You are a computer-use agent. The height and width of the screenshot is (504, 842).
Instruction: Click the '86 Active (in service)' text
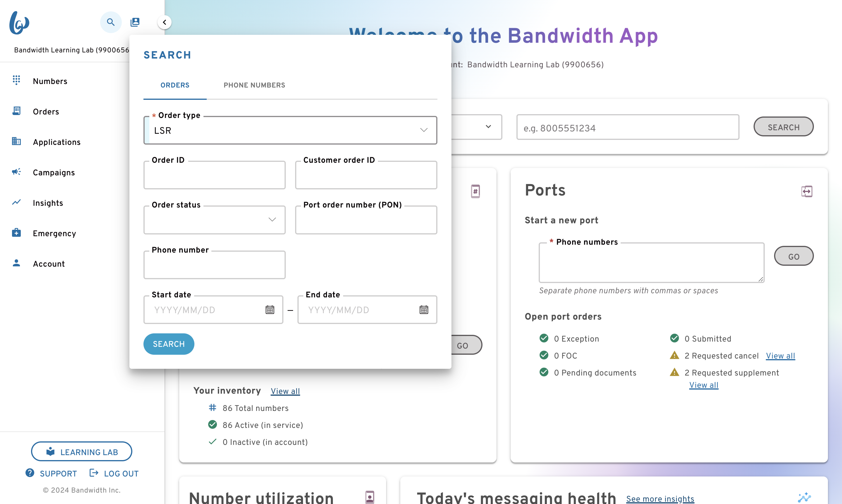tap(263, 425)
